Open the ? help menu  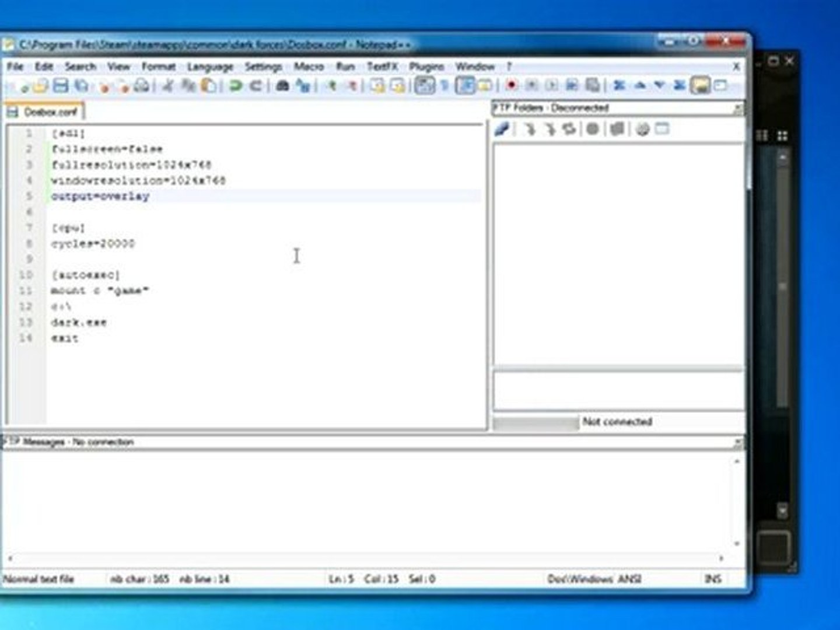[x=509, y=66]
